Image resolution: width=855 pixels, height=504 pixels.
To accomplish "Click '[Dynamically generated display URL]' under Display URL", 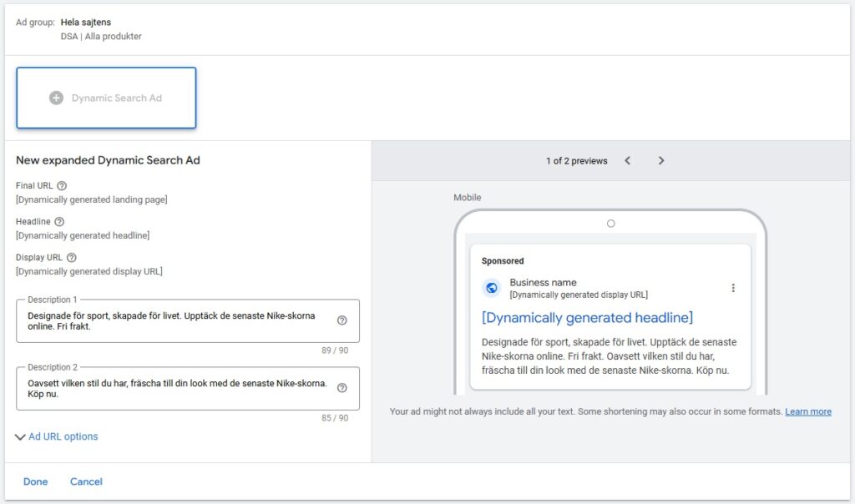I will 89,272.
